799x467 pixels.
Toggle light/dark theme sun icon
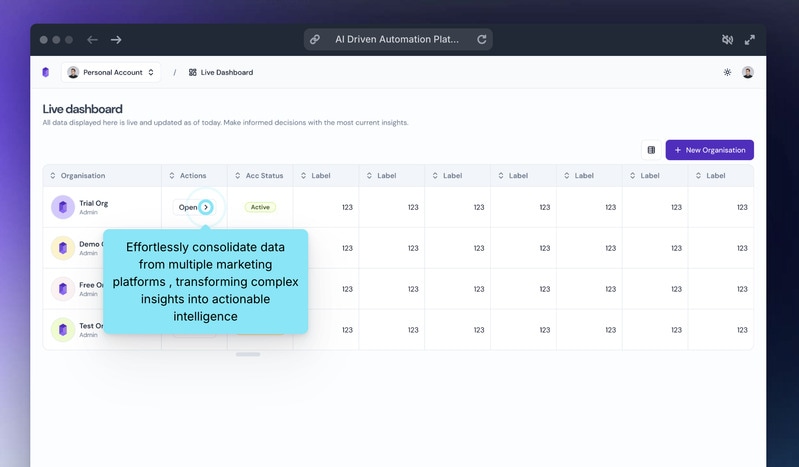click(727, 72)
